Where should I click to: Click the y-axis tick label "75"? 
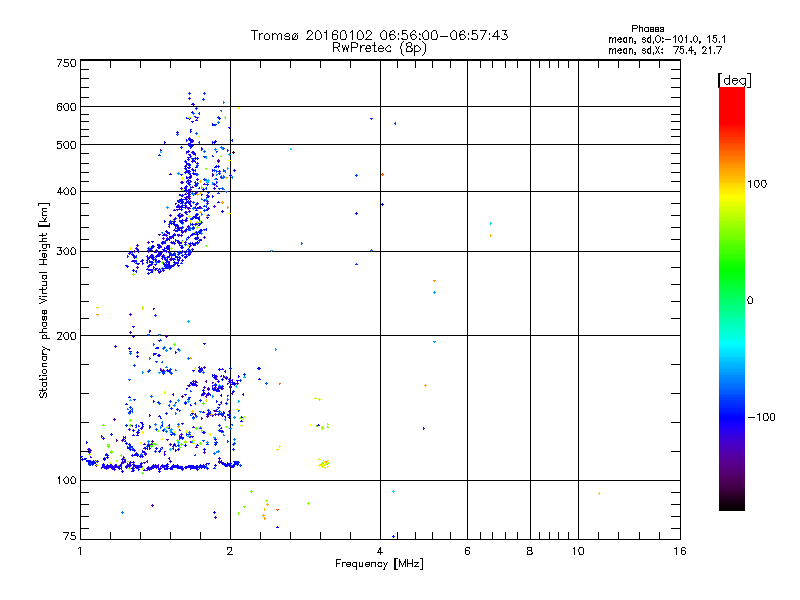pyautogui.click(x=70, y=536)
